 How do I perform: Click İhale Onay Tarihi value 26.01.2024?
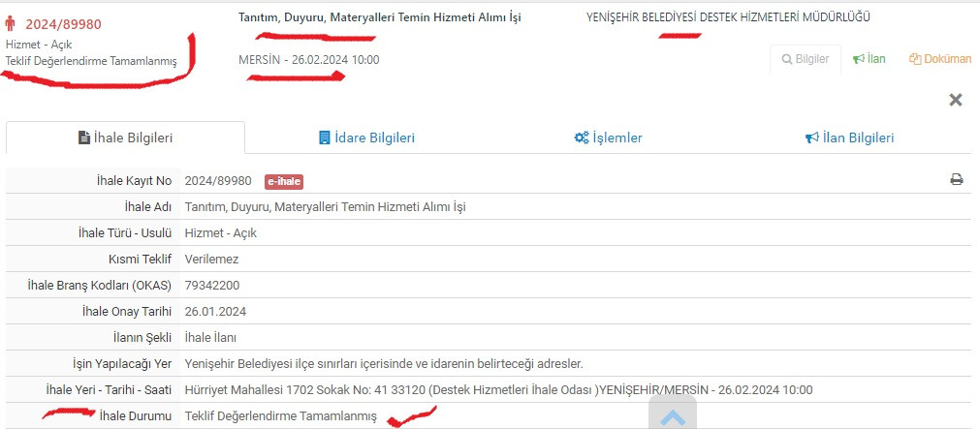point(215,312)
